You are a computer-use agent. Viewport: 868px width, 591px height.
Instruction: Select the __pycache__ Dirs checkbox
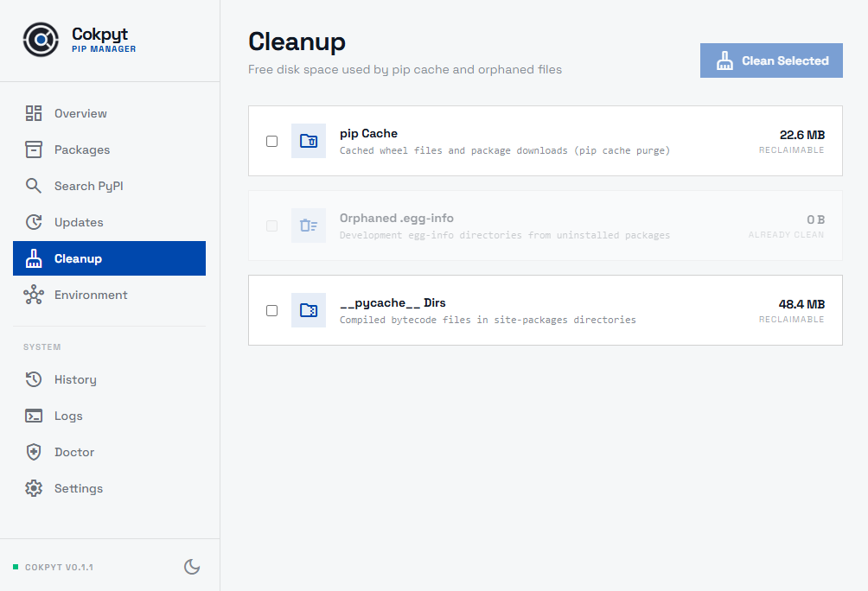click(272, 310)
